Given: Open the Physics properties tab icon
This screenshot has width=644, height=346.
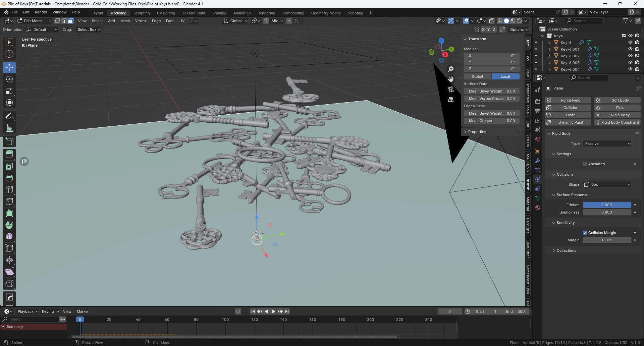Looking at the screenshot, I should (538, 179).
